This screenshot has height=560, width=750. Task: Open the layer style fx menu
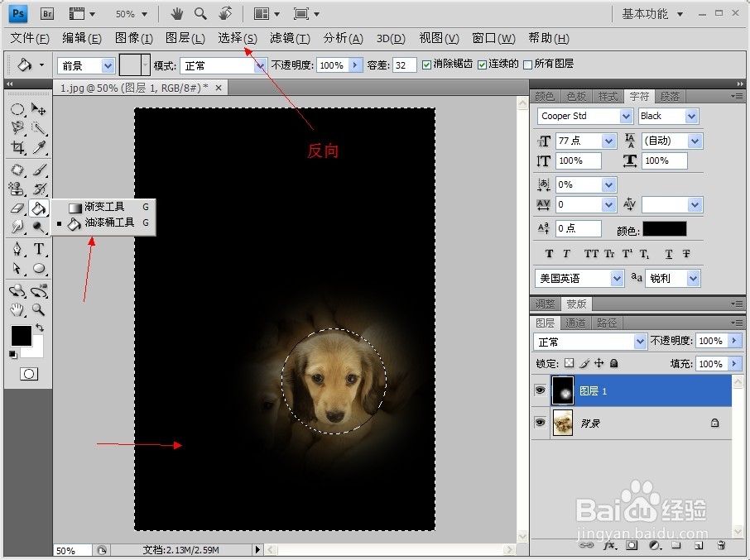click(609, 545)
